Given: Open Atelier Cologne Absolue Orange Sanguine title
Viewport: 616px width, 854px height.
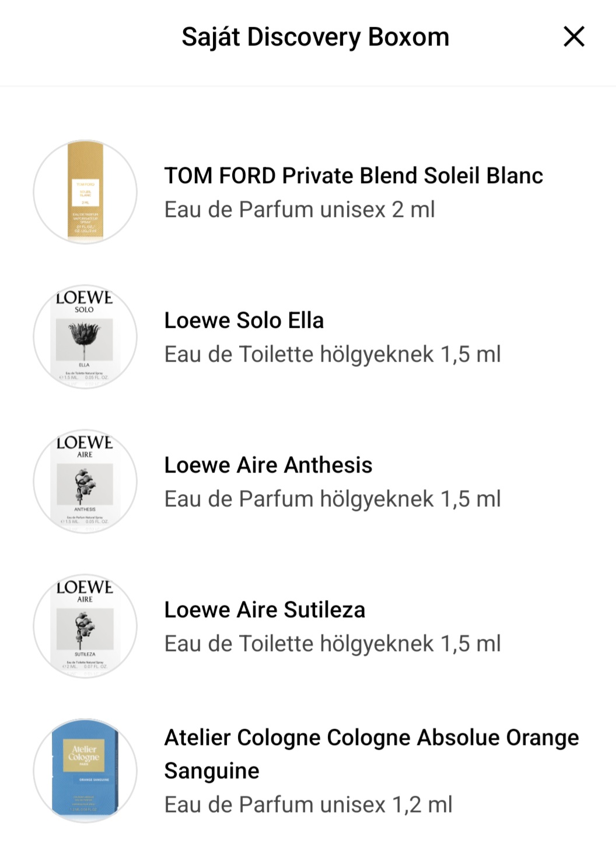Looking at the screenshot, I should tap(372, 754).
